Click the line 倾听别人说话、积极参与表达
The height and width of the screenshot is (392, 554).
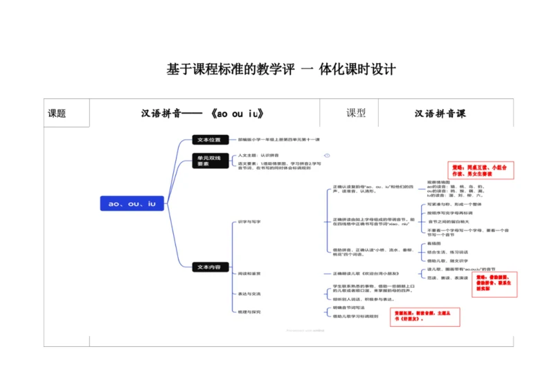click(364, 299)
